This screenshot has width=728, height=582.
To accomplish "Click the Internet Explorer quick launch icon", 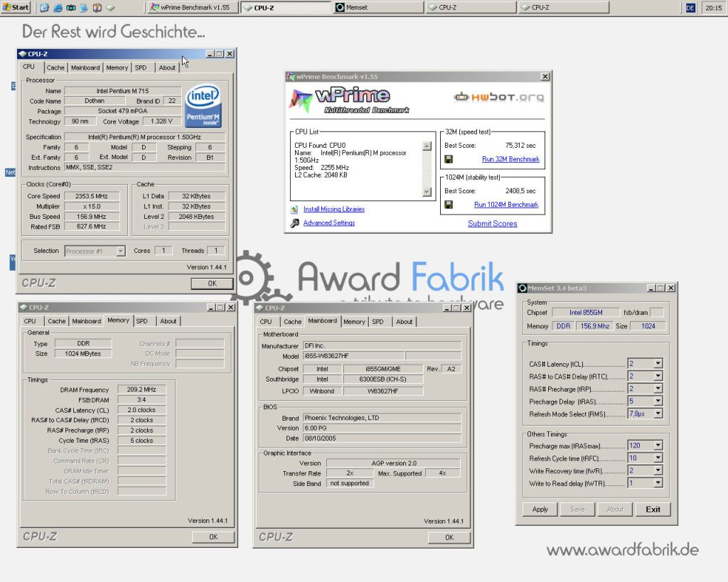I will point(58,8).
